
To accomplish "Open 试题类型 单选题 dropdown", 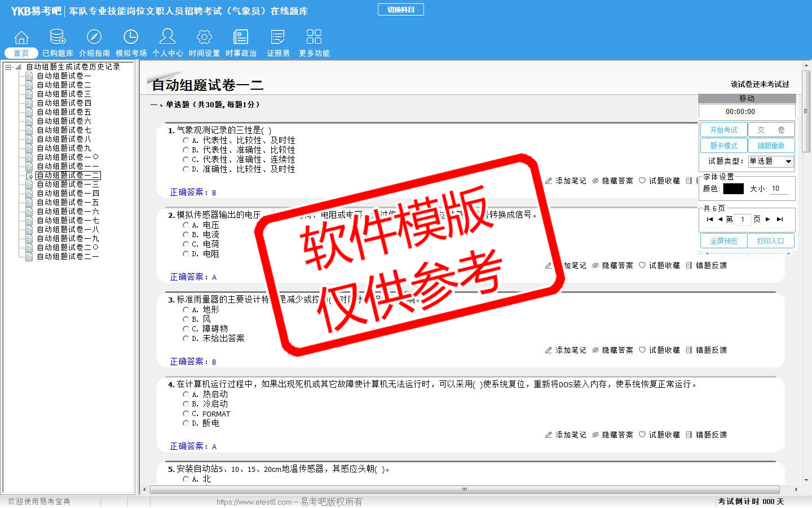I will pos(771,161).
